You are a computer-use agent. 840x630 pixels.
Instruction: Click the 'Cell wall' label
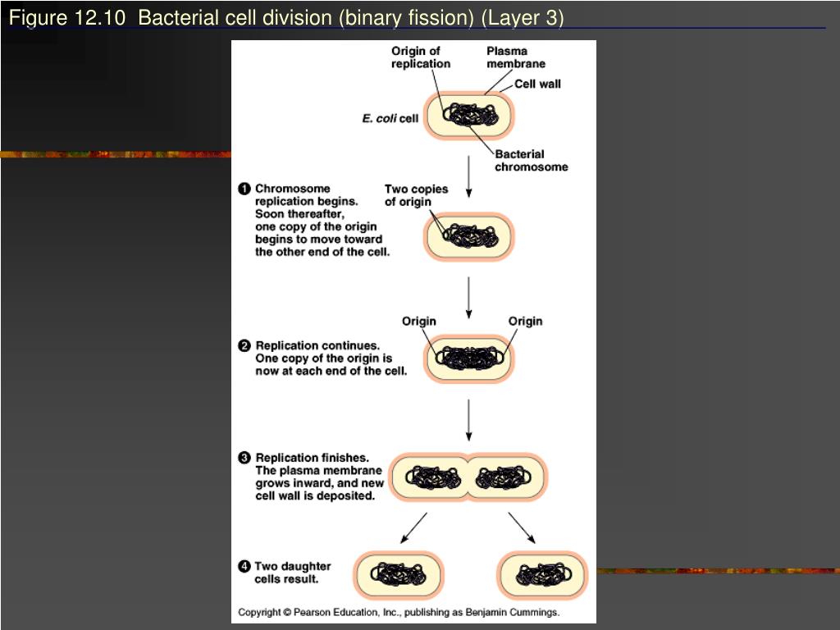(537, 84)
